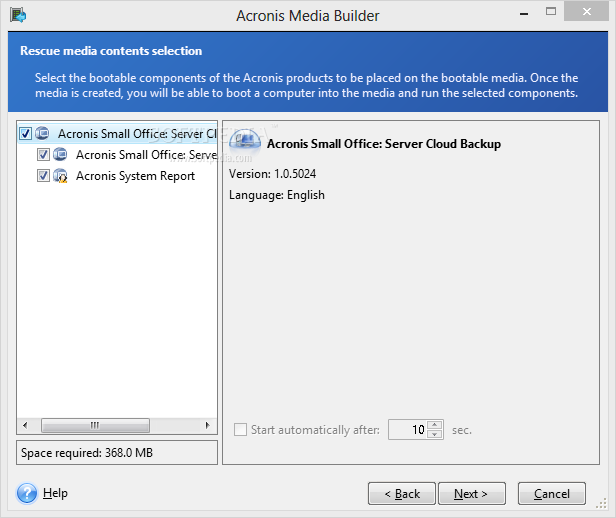
Task: Click the child Acronis Small Office Server component icon
Action: click(x=60, y=154)
